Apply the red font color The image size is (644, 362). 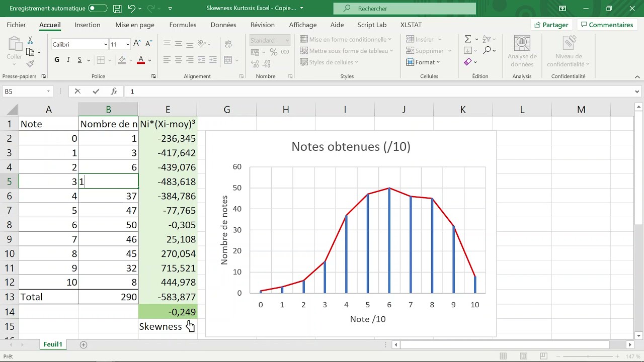[x=141, y=60]
